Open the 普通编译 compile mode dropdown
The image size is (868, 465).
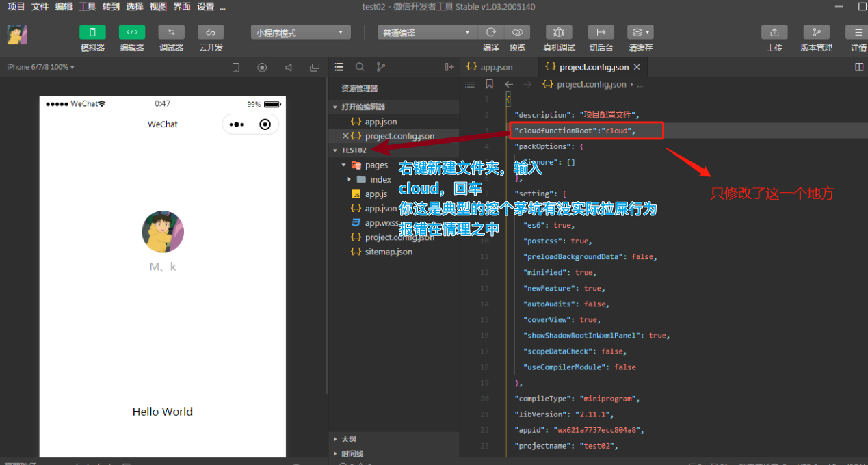point(427,33)
